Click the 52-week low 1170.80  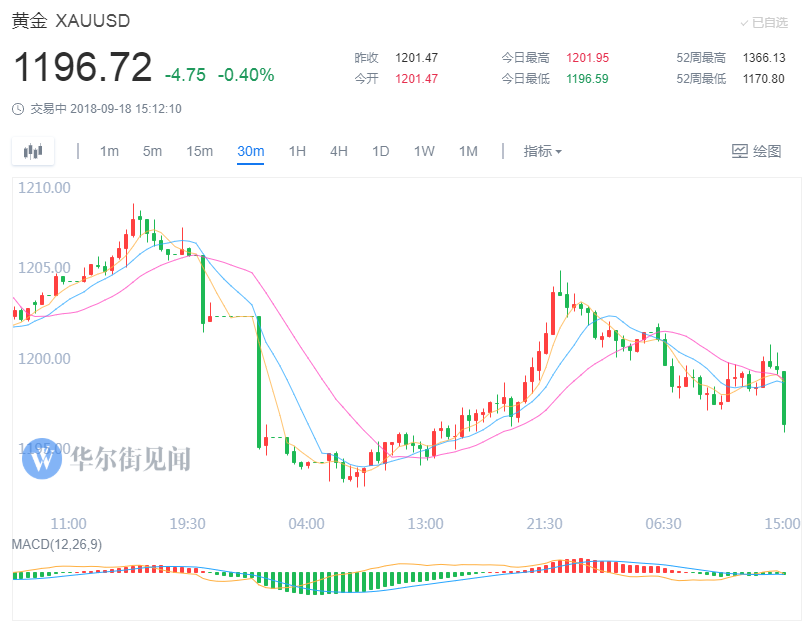coord(764,79)
